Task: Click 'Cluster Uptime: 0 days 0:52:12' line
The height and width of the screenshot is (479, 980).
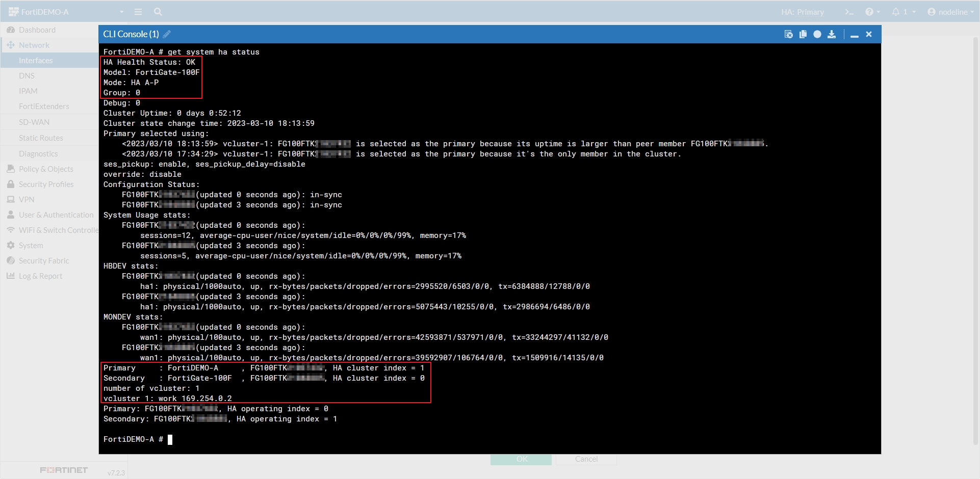Action: tap(172, 113)
